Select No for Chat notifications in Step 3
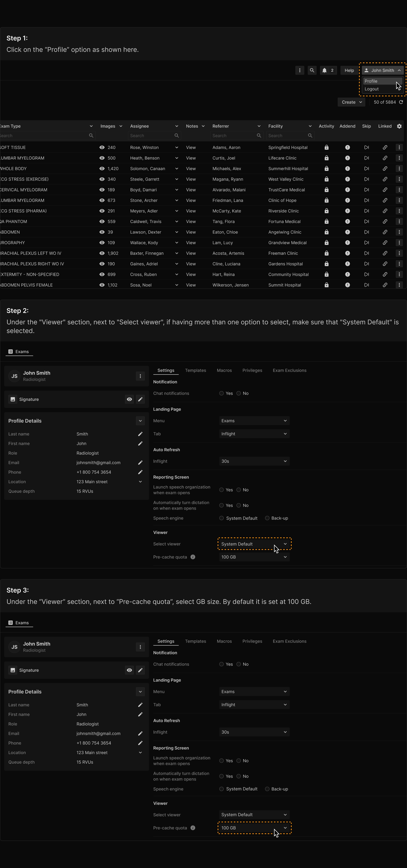407x868 pixels. tap(239, 664)
